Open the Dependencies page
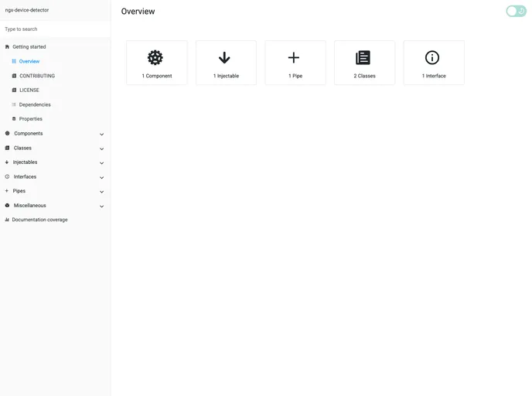 tap(35, 104)
